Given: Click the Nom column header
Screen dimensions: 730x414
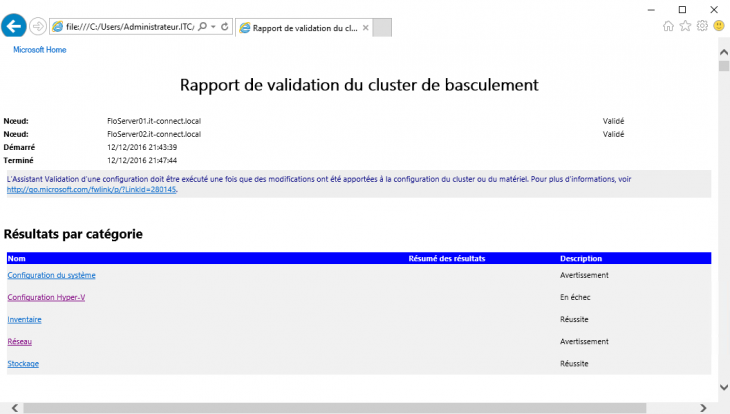Looking at the screenshot, I should [x=17, y=258].
